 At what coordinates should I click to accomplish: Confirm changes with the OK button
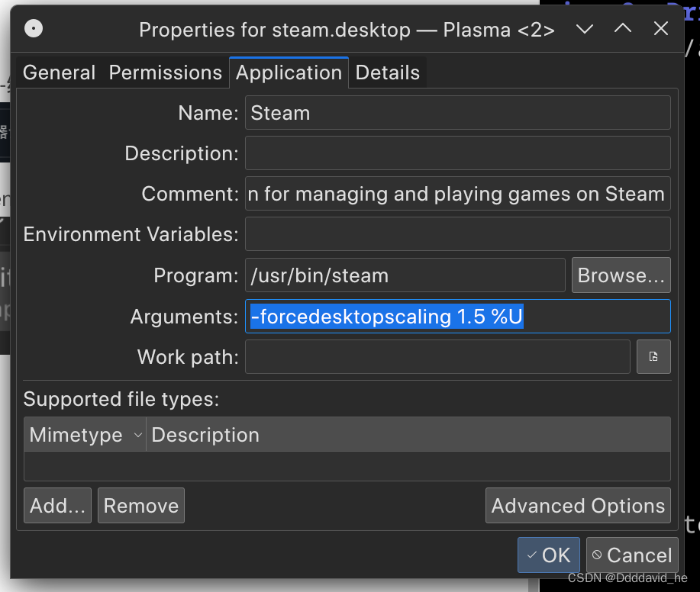click(549, 555)
